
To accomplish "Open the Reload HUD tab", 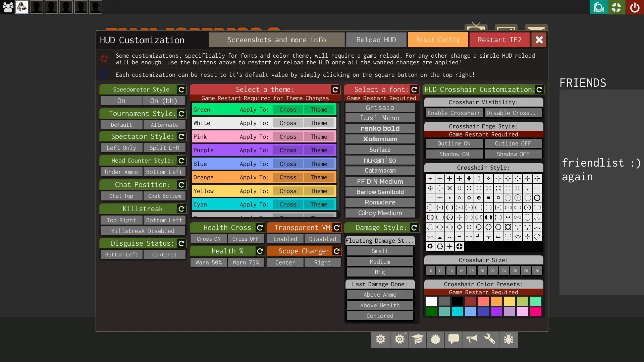I will (376, 40).
